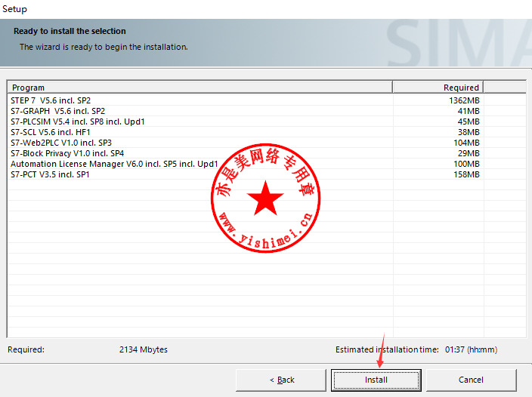532x397 pixels.
Task: Go back with the Back button
Action: click(281, 380)
